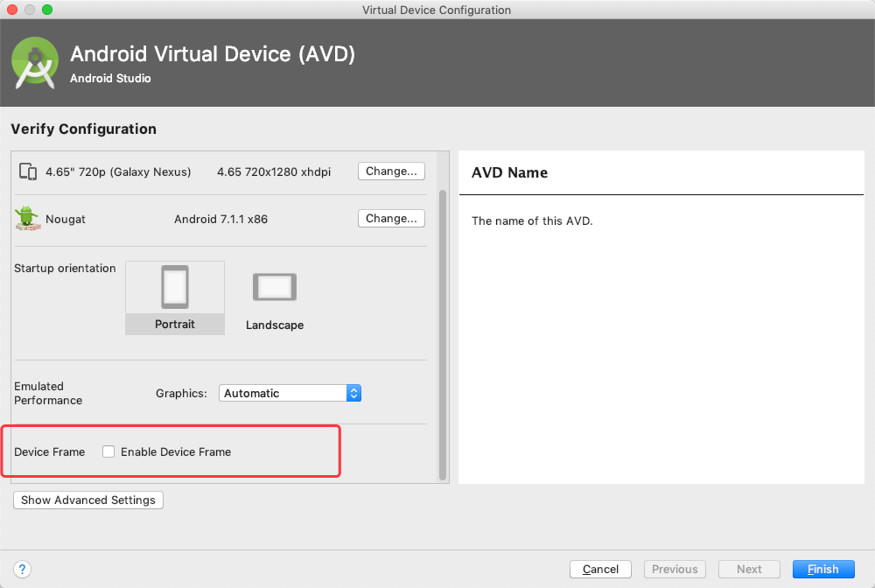The height and width of the screenshot is (588, 875).
Task: Open the Graphics Automatic dropdown
Action: tap(290, 393)
